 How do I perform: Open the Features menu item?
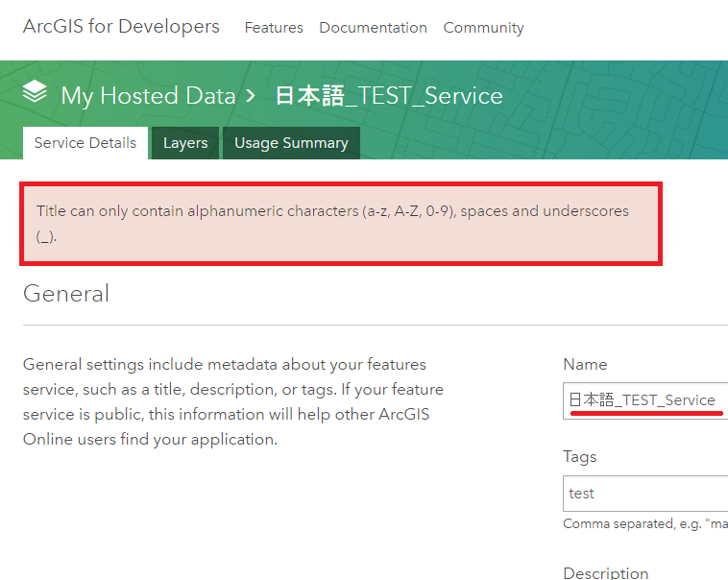pyautogui.click(x=274, y=28)
